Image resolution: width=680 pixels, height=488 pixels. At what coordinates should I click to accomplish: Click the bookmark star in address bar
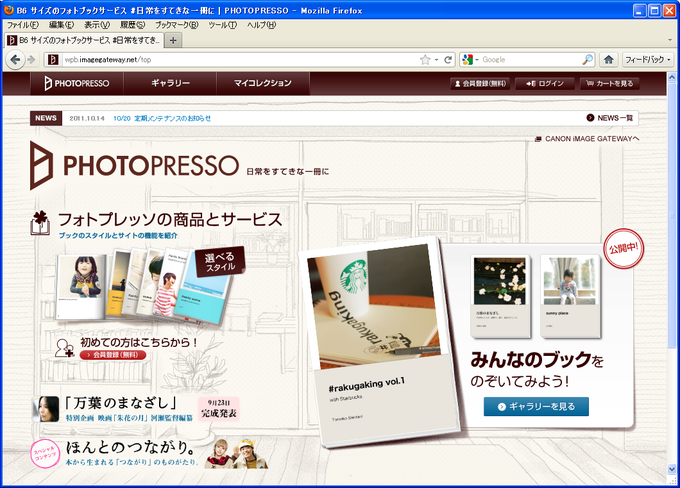425,59
